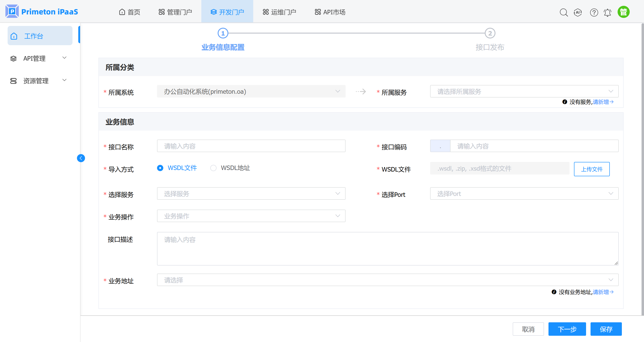Focus the 接口名称 input field
This screenshot has height=342, width=644.
[x=251, y=146]
